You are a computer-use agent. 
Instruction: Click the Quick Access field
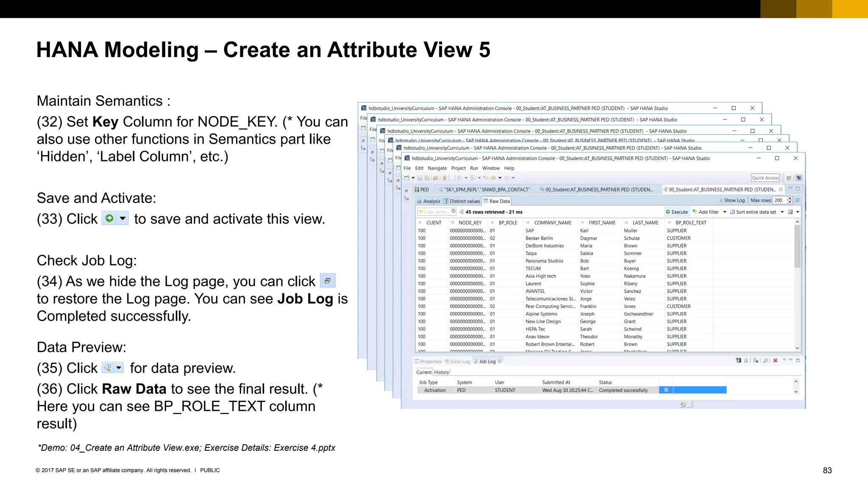point(765,178)
